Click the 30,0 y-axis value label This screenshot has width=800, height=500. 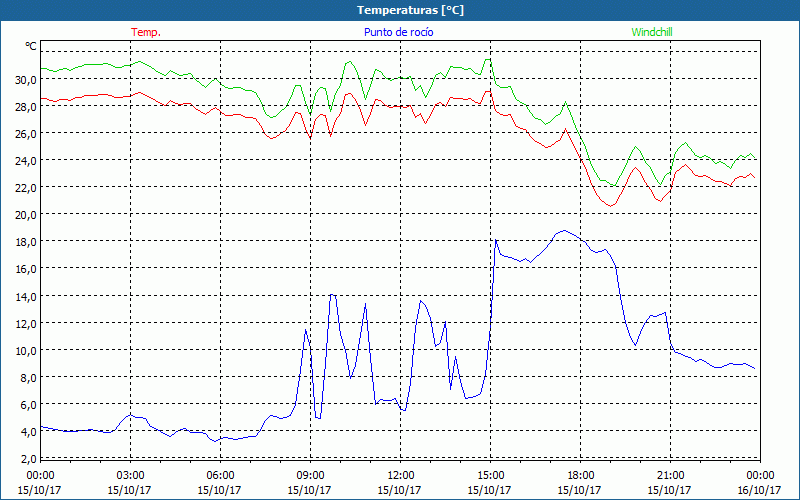[x=25, y=79]
